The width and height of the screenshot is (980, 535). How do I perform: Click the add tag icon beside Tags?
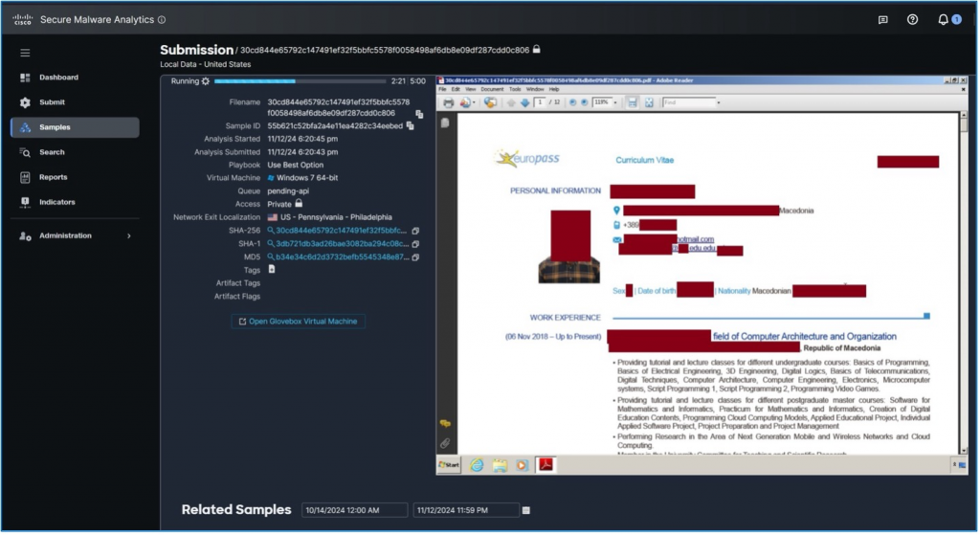pyautogui.click(x=272, y=270)
